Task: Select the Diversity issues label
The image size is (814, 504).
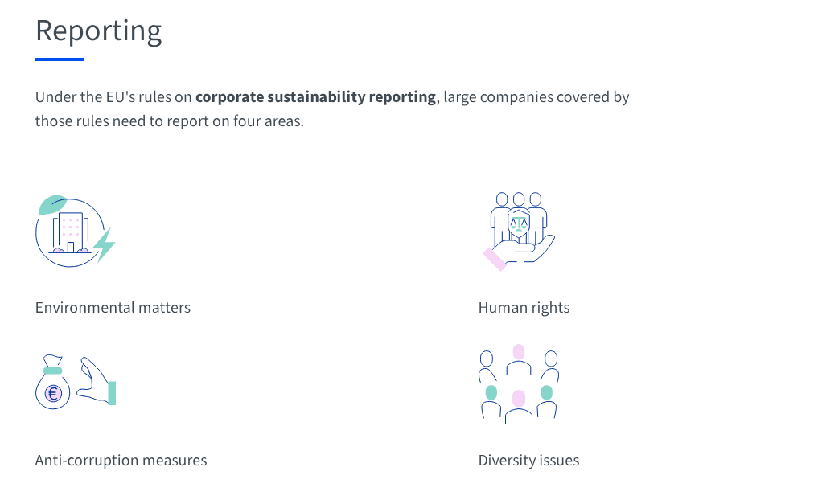Action: click(528, 461)
